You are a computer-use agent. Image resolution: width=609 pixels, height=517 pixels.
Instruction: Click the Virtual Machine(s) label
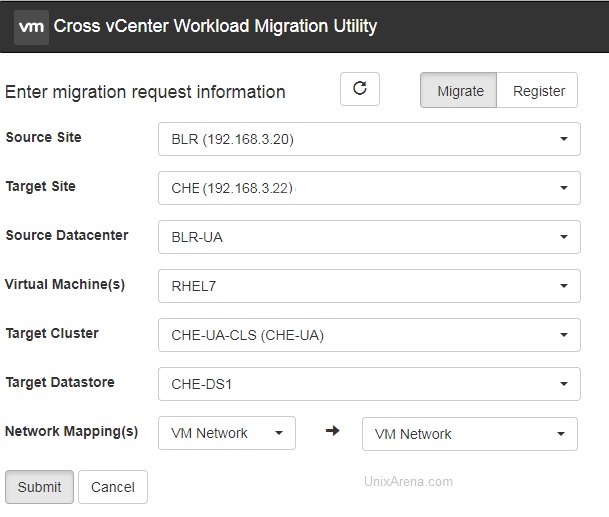point(65,284)
